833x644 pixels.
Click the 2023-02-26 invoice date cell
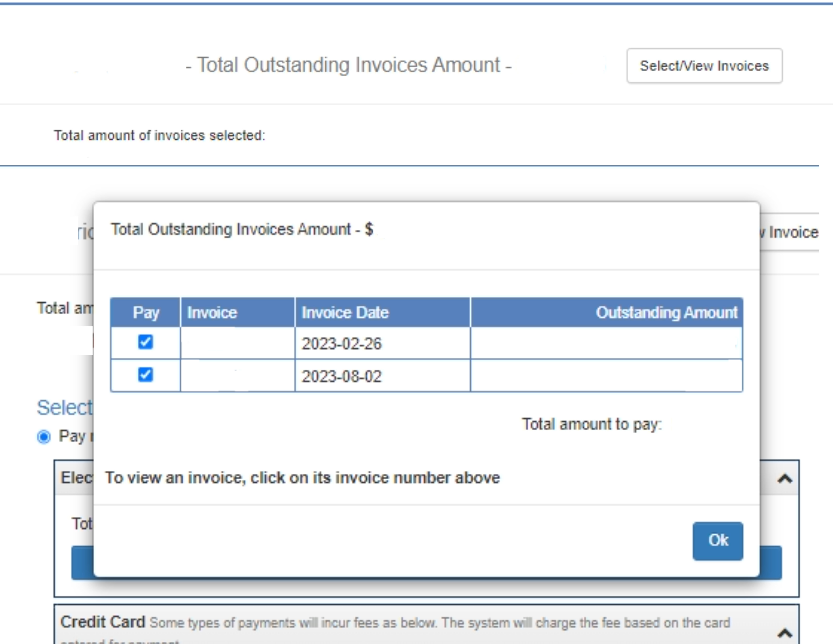click(342, 343)
